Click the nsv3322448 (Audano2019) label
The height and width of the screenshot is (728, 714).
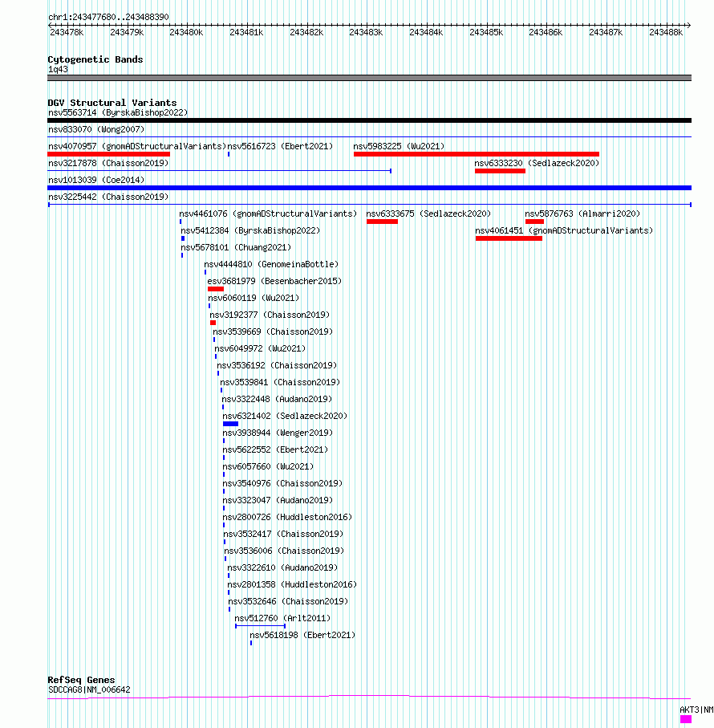tap(277, 399)
